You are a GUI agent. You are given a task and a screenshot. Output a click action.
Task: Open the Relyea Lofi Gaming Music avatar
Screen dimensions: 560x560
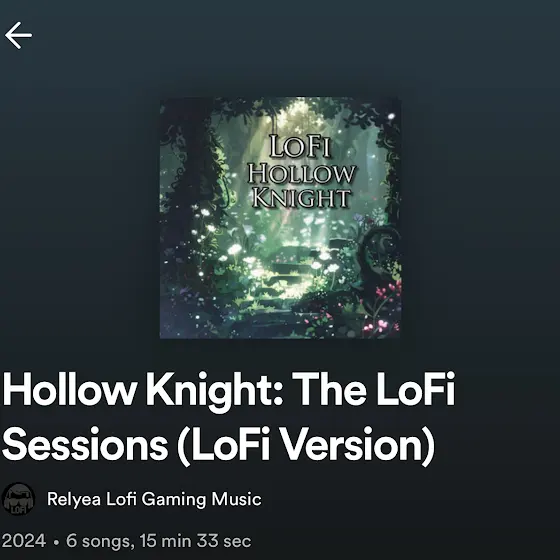click(18, 499)
